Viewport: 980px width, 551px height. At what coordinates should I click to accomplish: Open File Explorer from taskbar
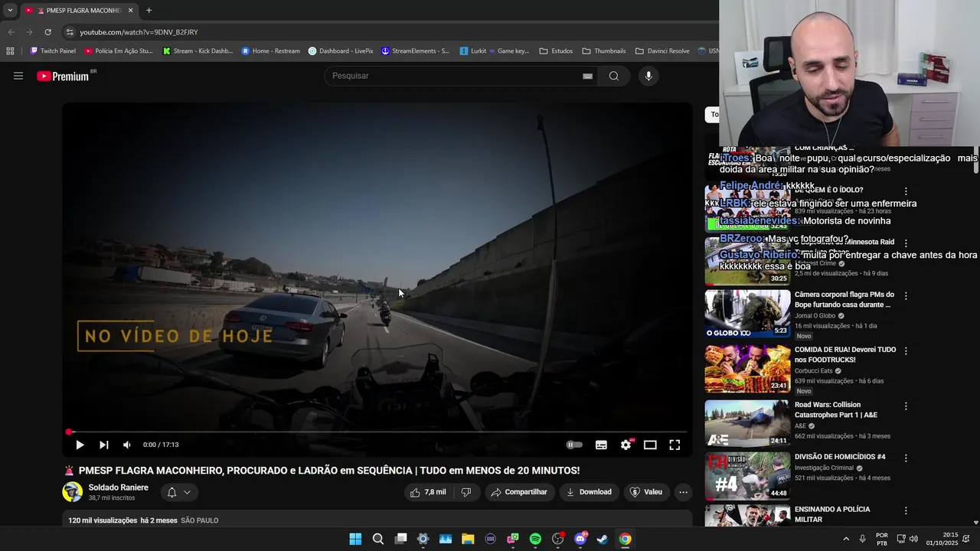click(468, 539)
